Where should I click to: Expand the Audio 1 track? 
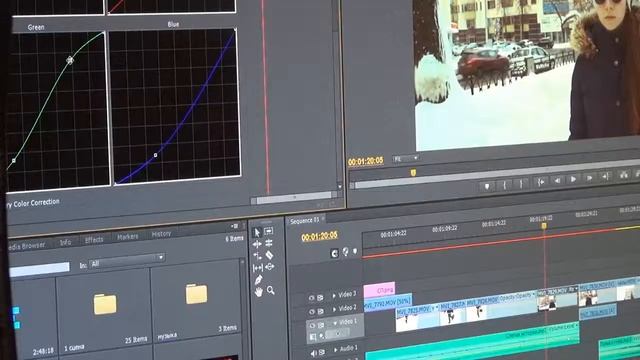(x=336, y=350)
